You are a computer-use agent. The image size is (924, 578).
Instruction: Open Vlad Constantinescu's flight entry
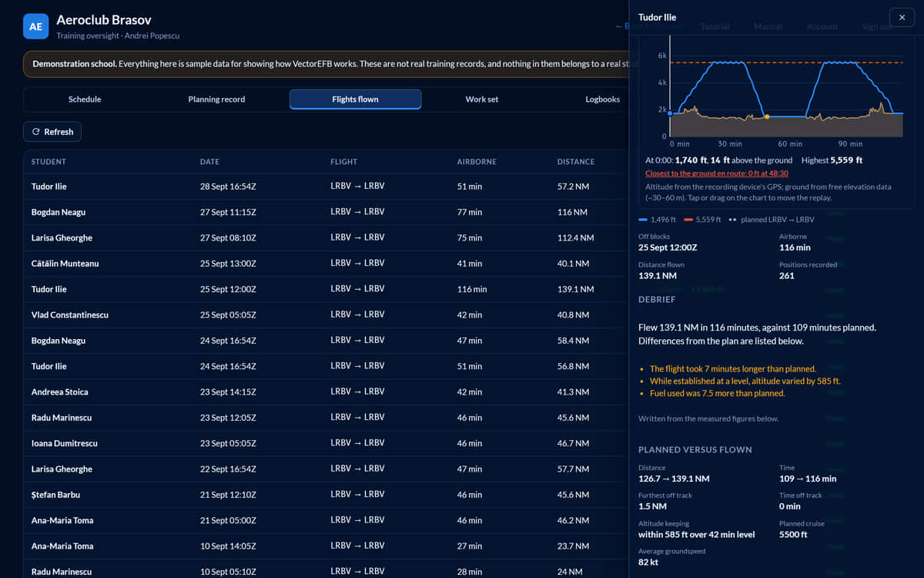pos(326,315)
